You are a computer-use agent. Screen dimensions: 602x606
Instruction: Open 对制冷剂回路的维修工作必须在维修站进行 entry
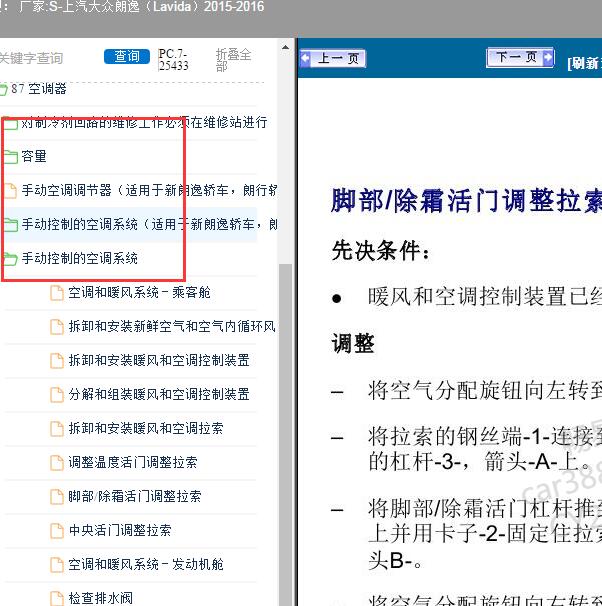144,123
